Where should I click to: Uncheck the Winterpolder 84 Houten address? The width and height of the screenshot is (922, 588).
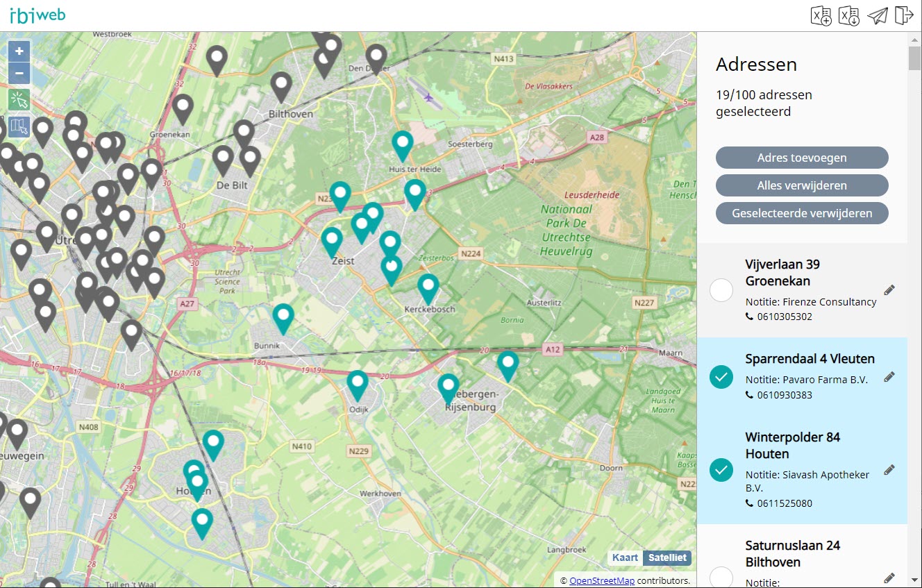[x=721, y=470]
